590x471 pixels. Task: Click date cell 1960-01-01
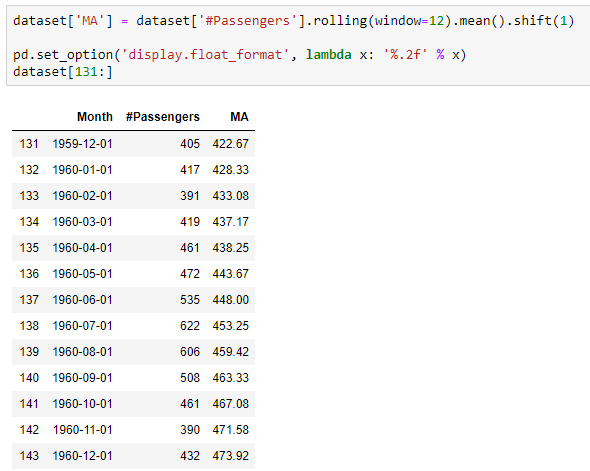82,170
